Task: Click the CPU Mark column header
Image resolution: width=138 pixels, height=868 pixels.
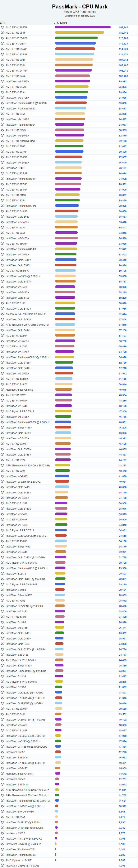Action: (60, 23)
